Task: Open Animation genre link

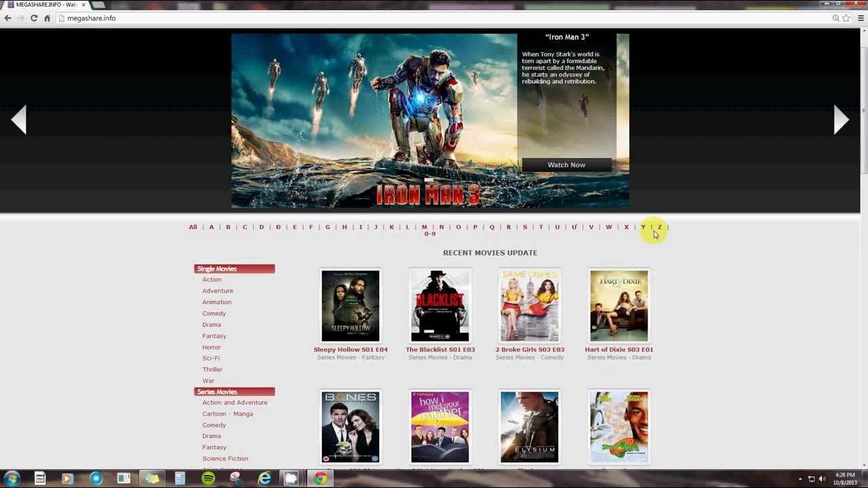Action: pyautogui.click(x=216, y=302)
